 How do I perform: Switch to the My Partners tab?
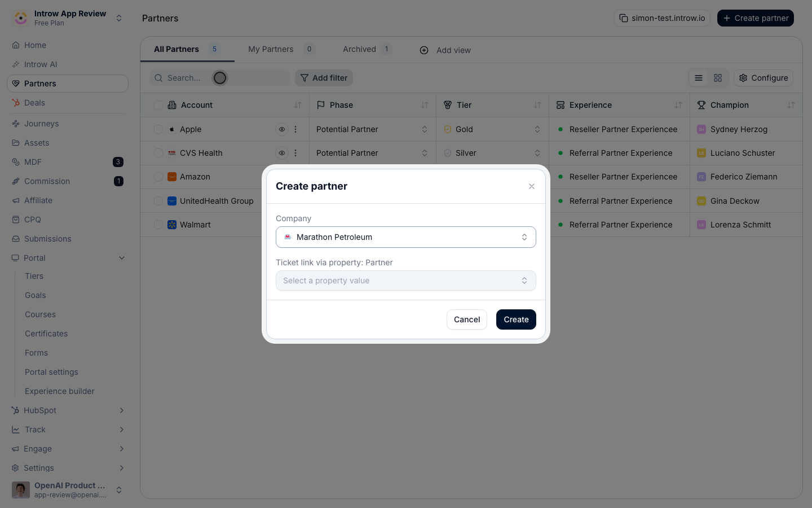tap(281, 49)
